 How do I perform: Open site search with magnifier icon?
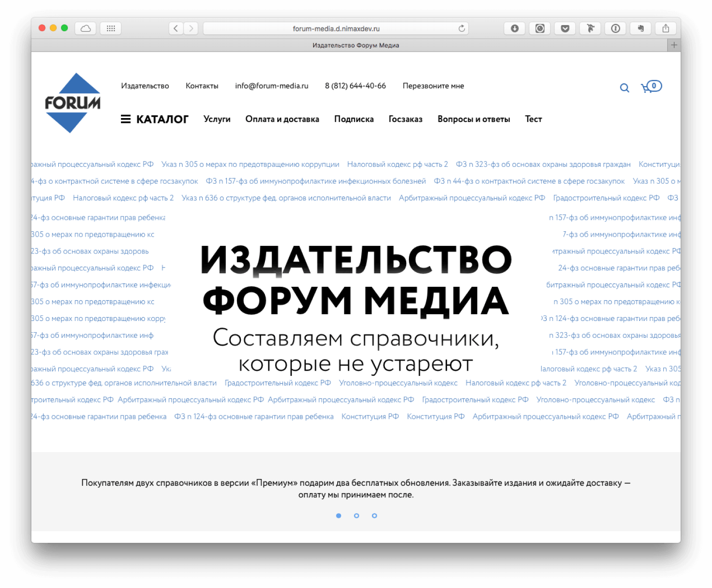[x=624, y=88]
